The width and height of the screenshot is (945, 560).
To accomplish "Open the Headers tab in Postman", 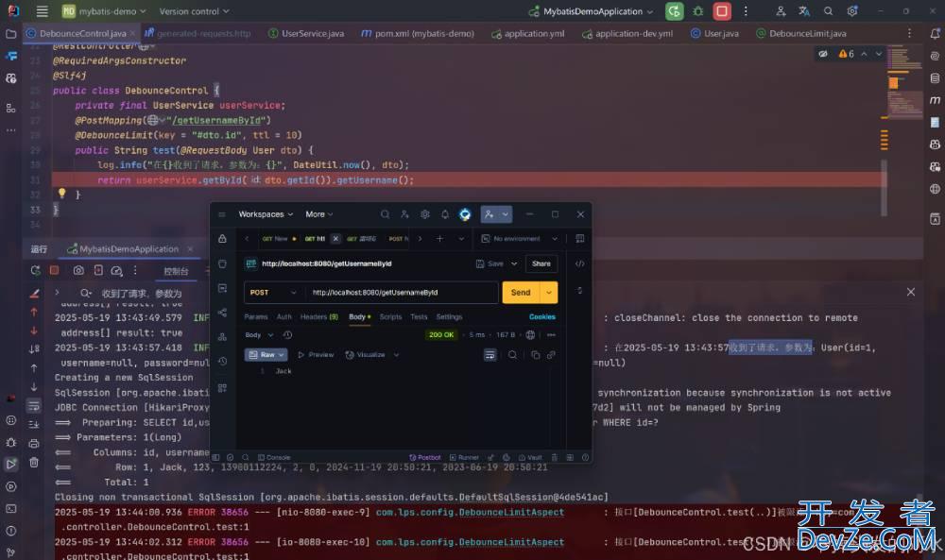I will (x=318, y=317).
